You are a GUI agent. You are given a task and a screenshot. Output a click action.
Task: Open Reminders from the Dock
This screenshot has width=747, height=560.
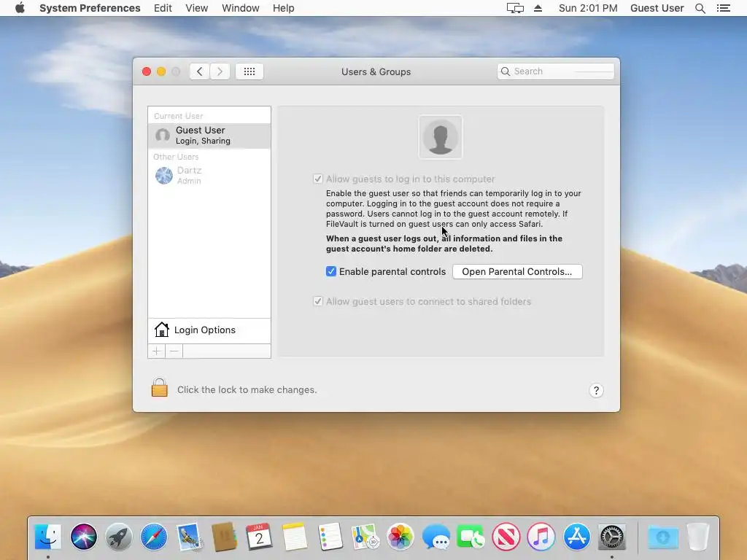(330, 537)
